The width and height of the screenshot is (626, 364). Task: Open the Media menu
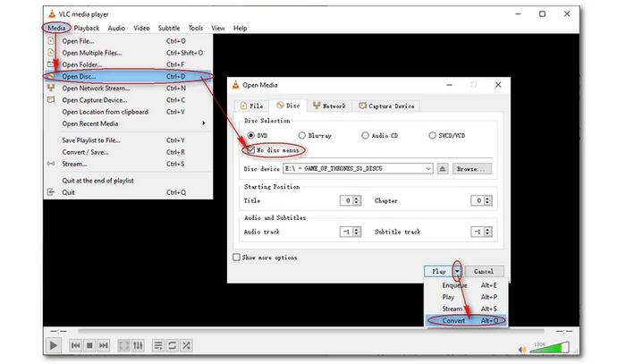(56, 28)
